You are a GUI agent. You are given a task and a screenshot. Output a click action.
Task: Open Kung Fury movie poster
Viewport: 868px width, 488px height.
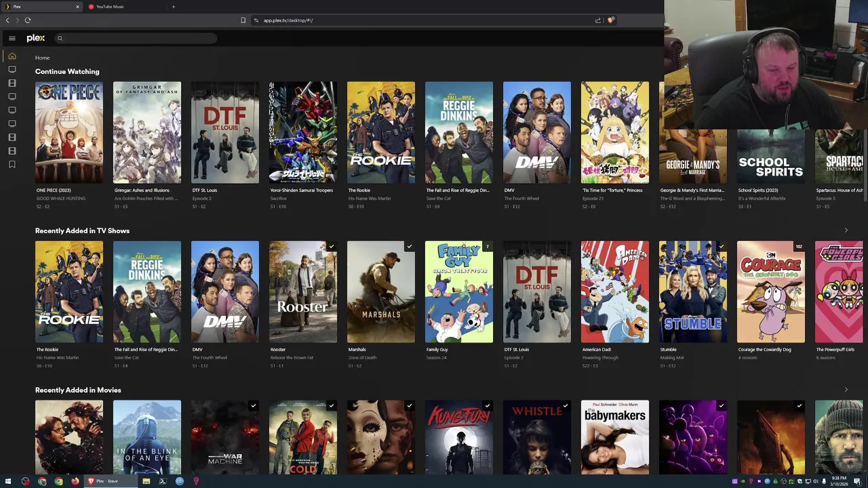(x=459, y=437)
